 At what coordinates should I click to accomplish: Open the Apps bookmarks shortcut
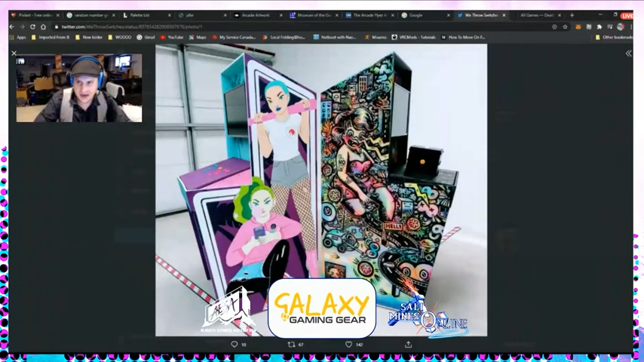[17, 38]
